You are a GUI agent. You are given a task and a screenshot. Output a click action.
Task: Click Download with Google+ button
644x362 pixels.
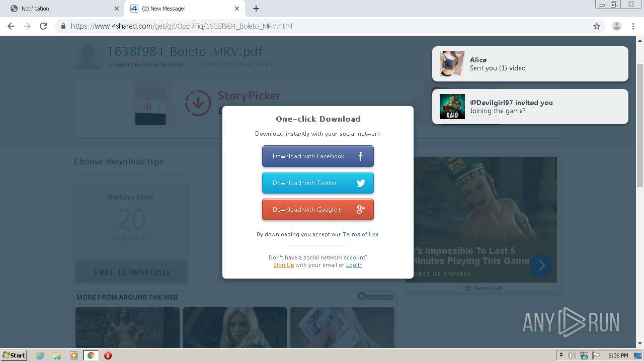click(x=318, y=210)
